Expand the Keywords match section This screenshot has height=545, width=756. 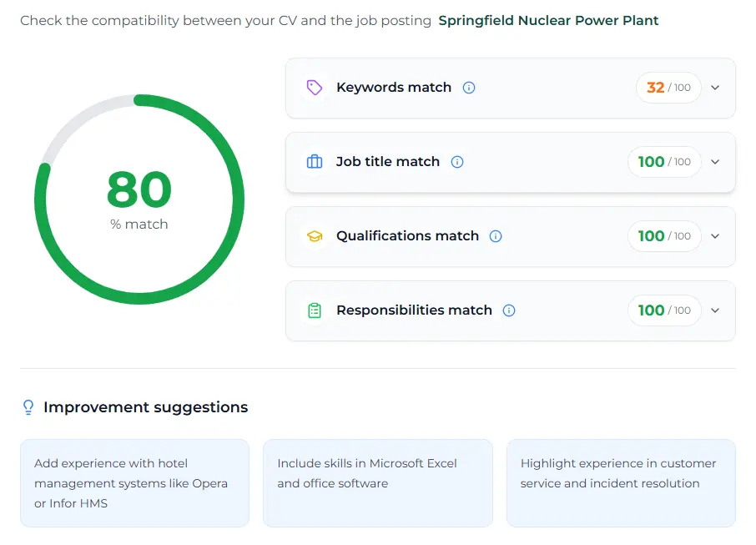pyautogui.click(x=715, y=88)
